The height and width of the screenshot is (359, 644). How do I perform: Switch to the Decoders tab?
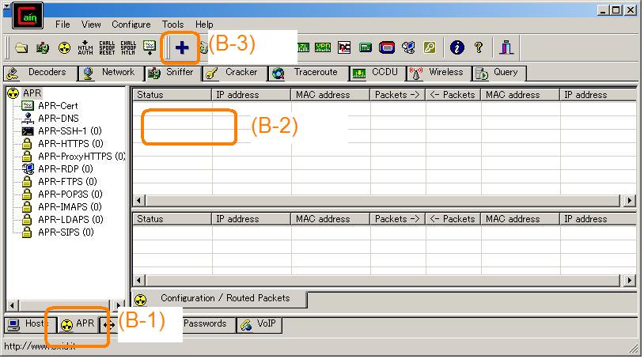(x=40, y=73)
